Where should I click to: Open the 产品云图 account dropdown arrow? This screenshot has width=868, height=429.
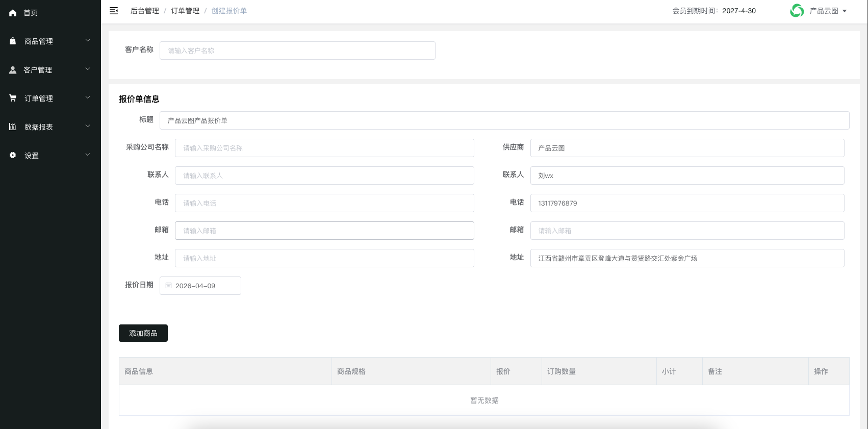click(x=845, y=11)
